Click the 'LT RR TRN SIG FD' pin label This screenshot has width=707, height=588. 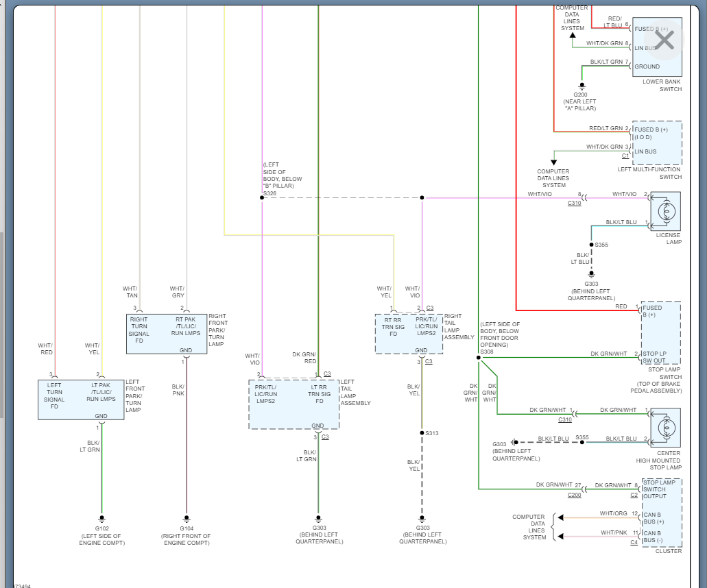pos(320,394)
